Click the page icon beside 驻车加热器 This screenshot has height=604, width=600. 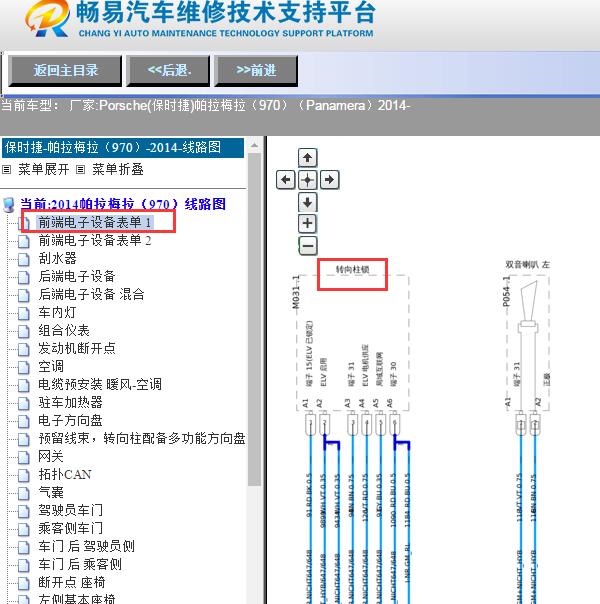pyautogui.click(x=24, y=403)
